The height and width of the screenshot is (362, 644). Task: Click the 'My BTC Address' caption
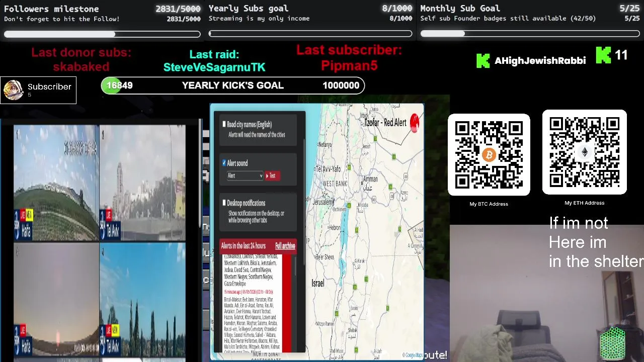coord(489,204)
